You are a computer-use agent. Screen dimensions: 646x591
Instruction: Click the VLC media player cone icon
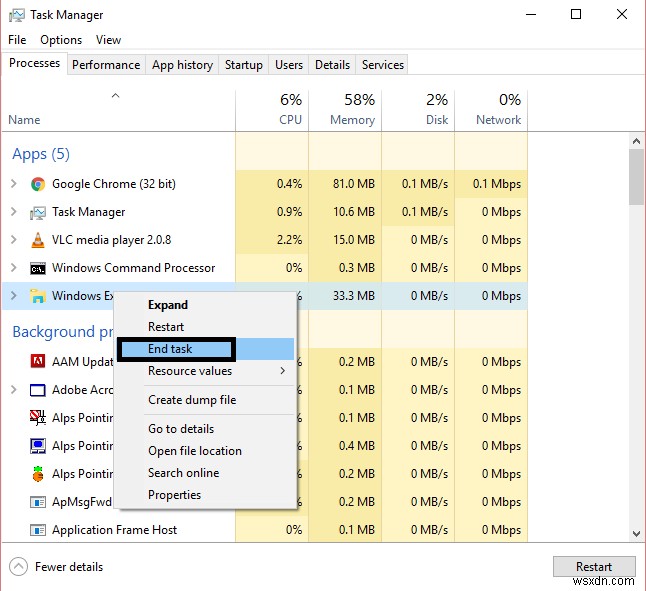[38, 240]
